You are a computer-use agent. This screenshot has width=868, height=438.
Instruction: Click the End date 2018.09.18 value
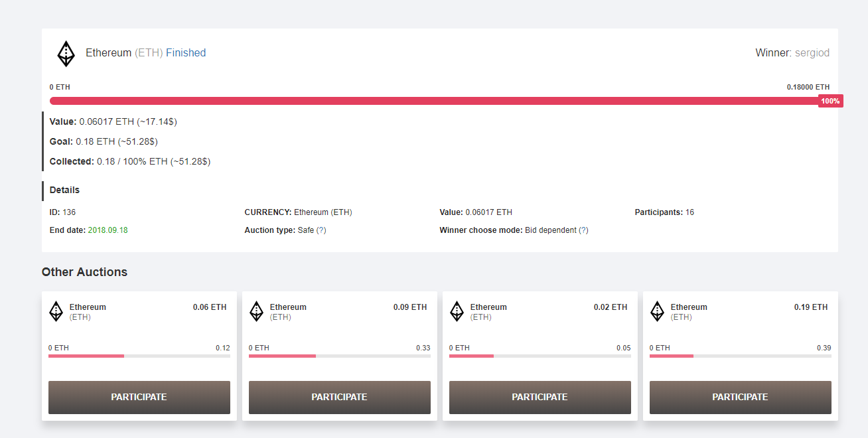point(108,230)
